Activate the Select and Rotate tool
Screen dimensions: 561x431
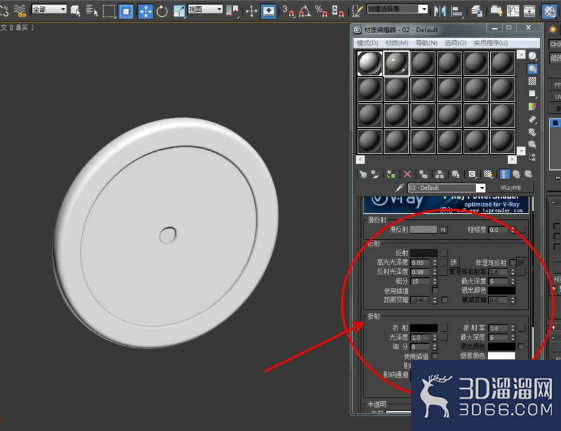162,11
